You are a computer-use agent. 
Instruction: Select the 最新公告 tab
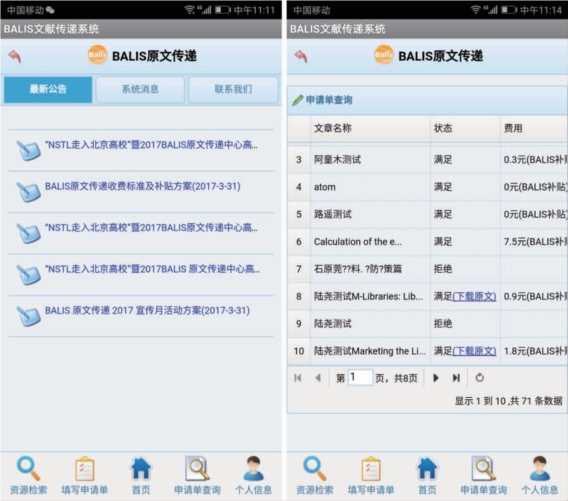[x=48, y=89]
